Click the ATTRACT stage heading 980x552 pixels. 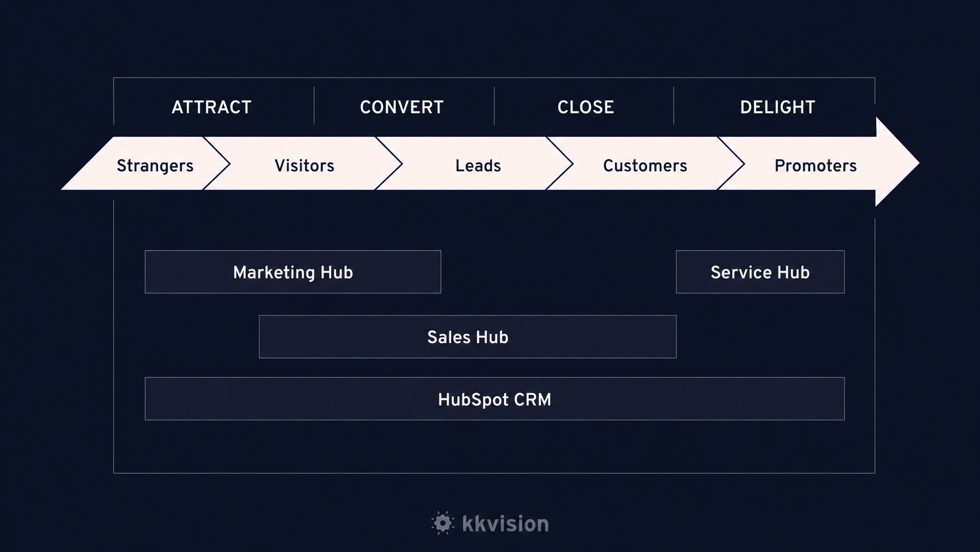[212, 107]
